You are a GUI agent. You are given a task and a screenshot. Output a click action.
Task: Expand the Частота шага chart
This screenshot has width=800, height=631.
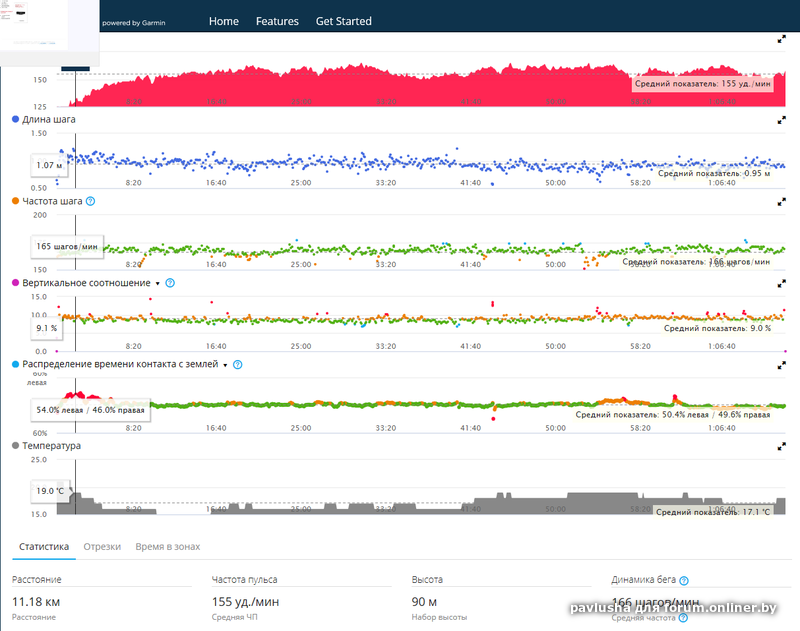point(781,201)
